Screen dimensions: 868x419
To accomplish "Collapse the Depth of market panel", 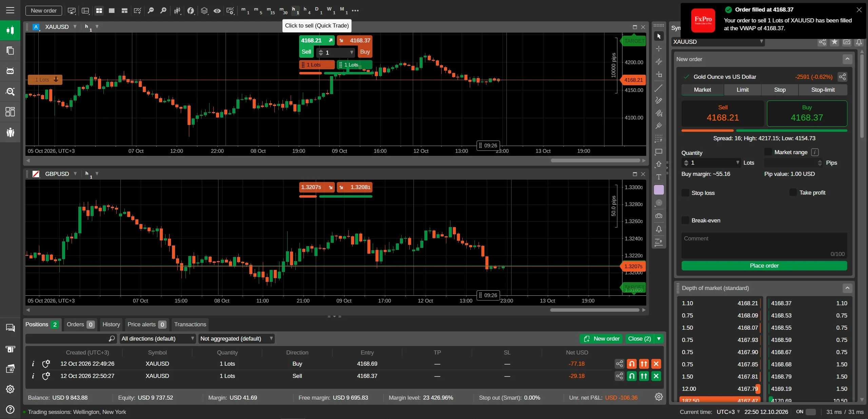I will 847,288.
